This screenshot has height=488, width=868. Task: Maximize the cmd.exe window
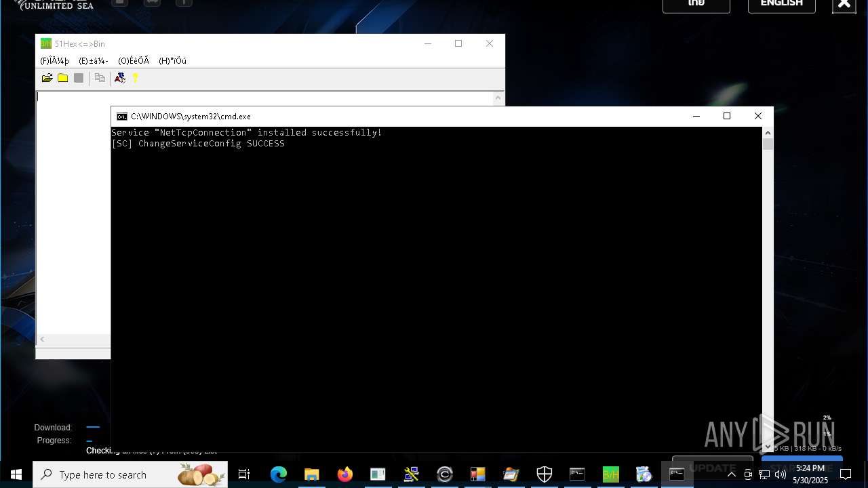pos(727,117)
